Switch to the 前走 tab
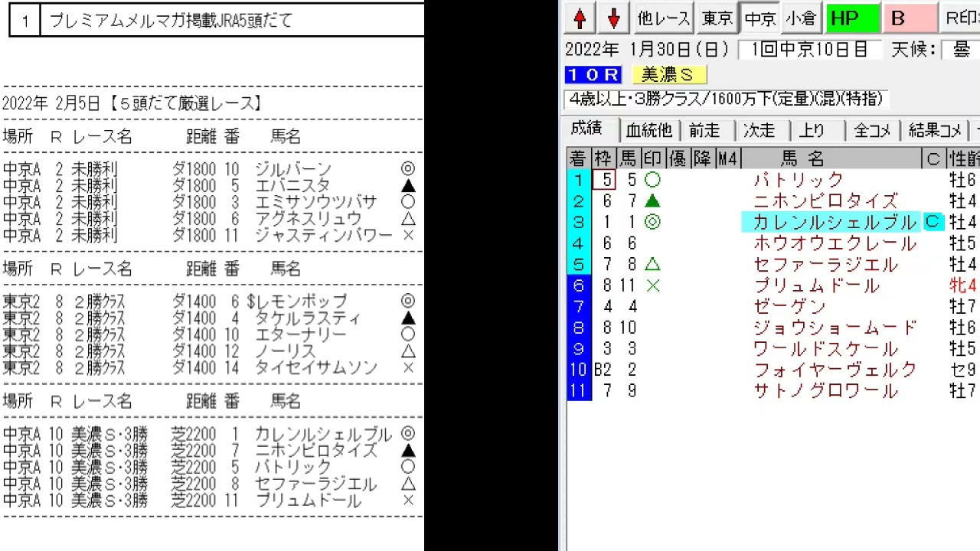This screenshot has height=551, width=980. [704, 131]
